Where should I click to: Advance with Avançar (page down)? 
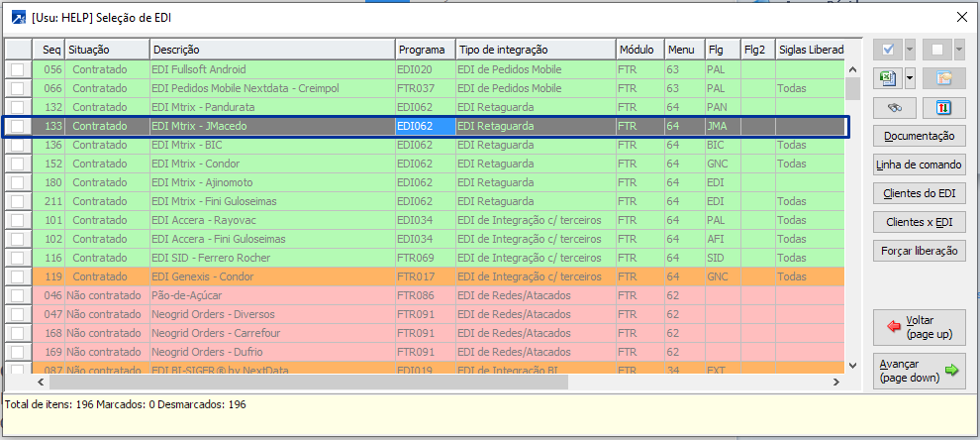click(x=920, y=371)
